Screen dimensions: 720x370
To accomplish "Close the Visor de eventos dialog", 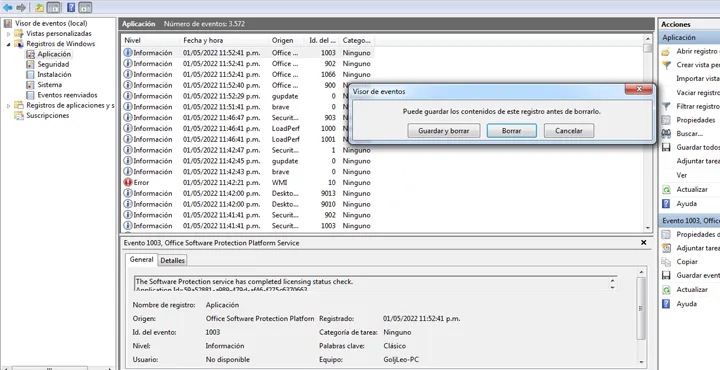I will coord(639,89).
